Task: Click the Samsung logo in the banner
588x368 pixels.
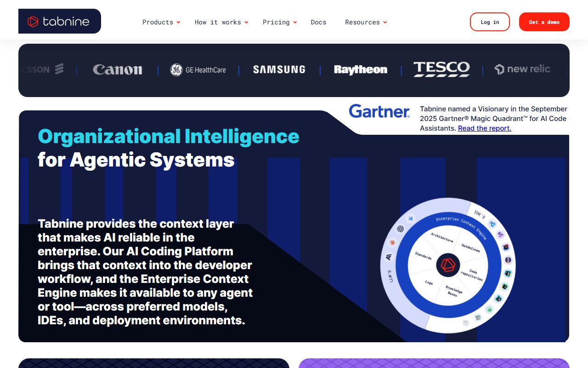Action: pos(279,69)
